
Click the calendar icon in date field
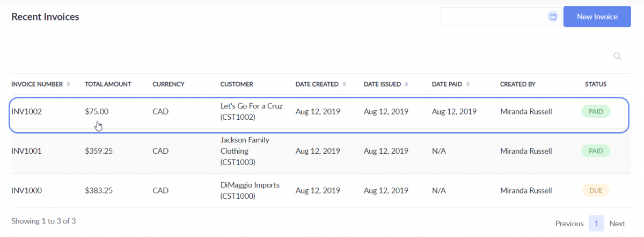(x=553, y=17)
